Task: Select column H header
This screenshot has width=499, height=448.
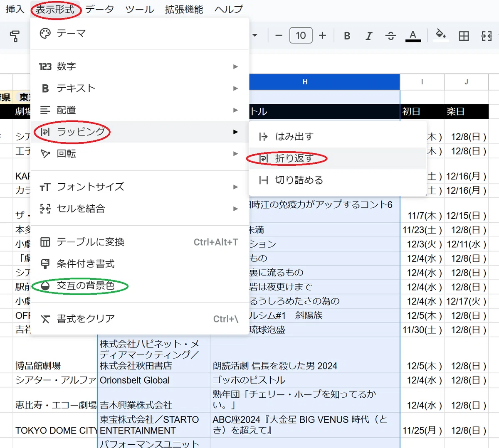Action: coord(305,82)
